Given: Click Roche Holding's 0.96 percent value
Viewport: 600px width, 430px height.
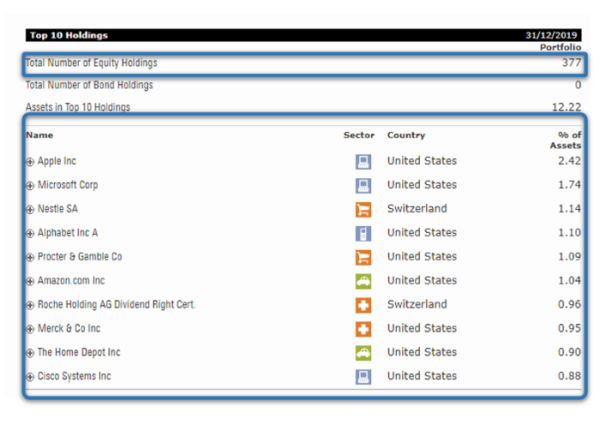Looking at the screenshot, I should click(569, 304).
